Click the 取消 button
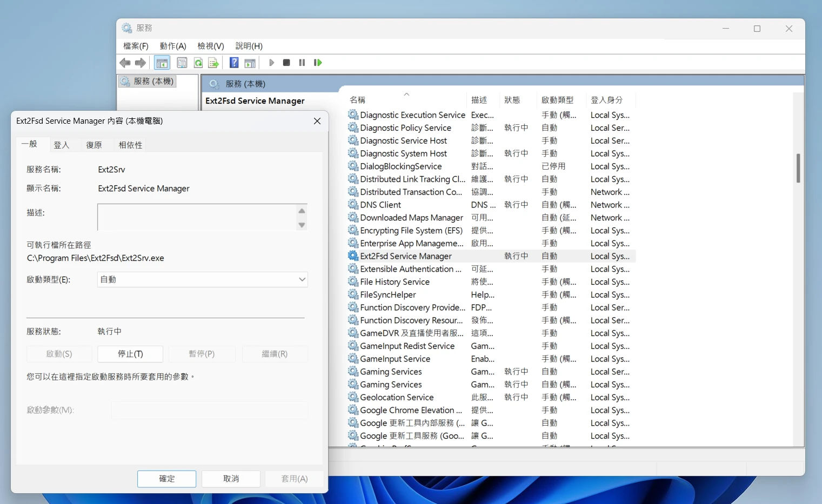Image resolution: width=822 pixels, height=504 pixels. pos(231,479)
